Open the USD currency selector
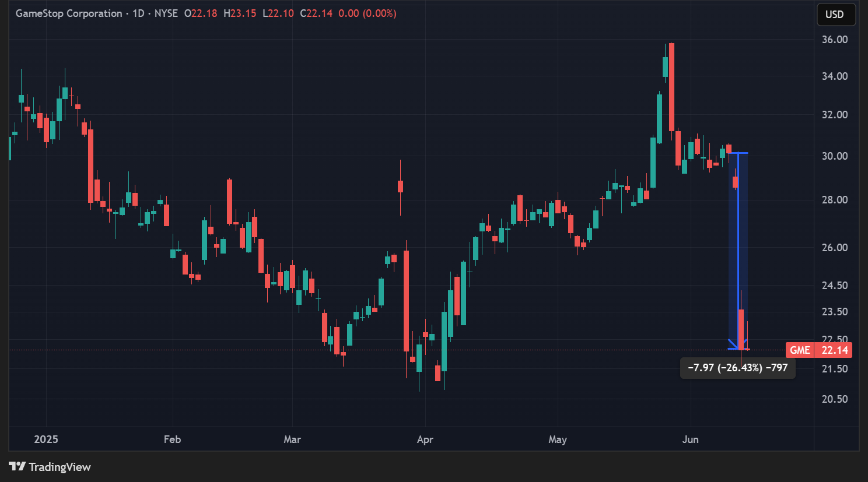 tap(836, 15)
